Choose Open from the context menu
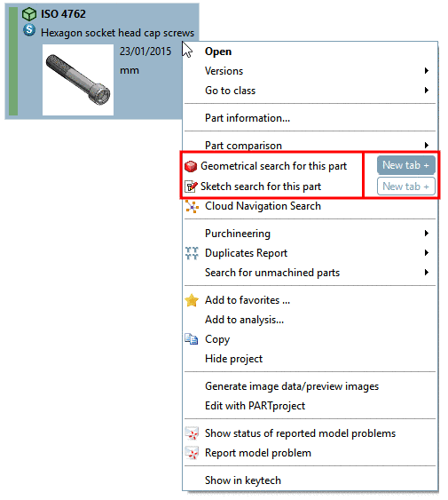The image size is (448, 500). coord(218,52)
